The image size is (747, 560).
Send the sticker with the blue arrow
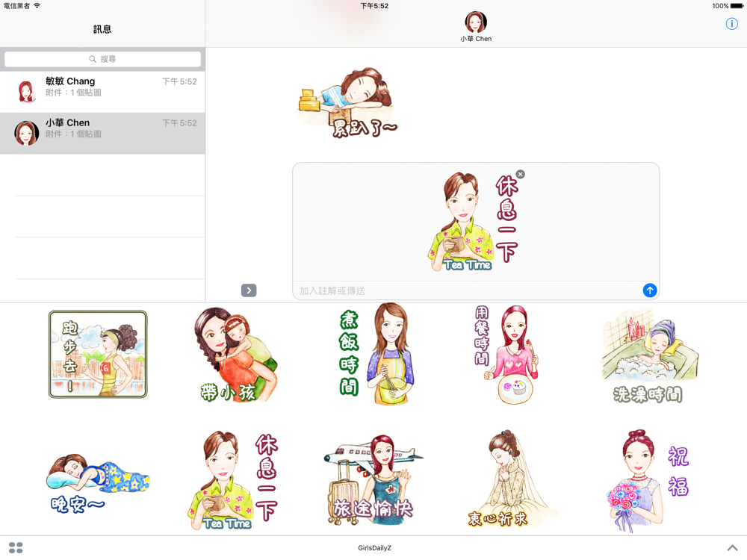[x=649, y=290]
